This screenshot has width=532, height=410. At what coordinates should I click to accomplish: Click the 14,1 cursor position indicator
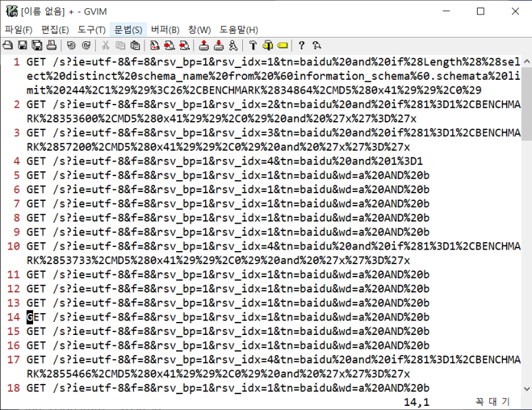coord(416,402)
